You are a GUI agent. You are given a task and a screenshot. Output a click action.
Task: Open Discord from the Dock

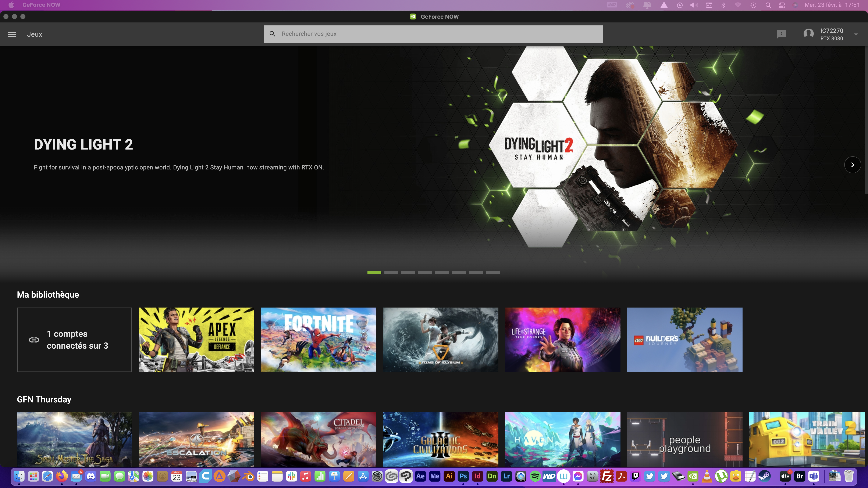coord(91,476)
